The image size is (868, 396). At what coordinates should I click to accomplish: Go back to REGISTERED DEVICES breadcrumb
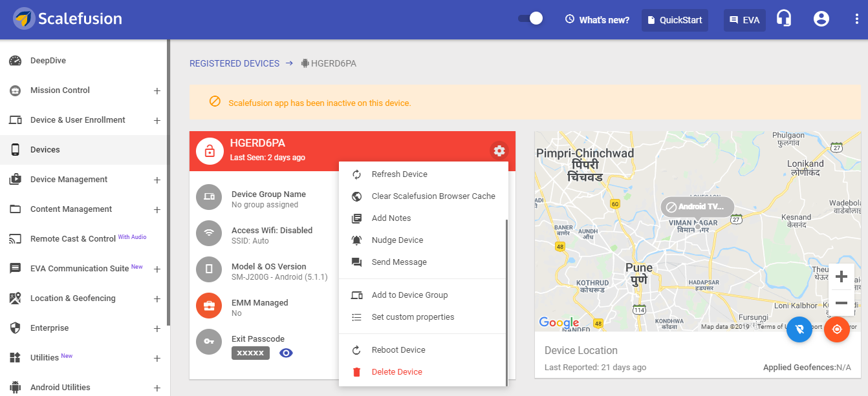tap(234, 63)
